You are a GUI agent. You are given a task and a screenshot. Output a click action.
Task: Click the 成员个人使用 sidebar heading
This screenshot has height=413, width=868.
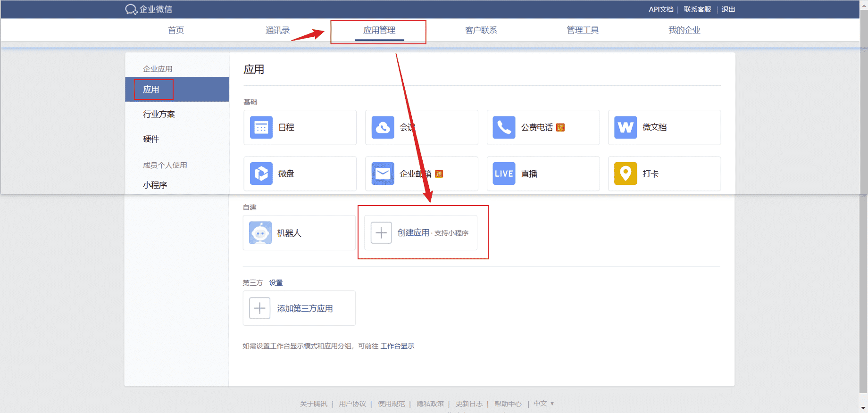click(x=165, y=165)
